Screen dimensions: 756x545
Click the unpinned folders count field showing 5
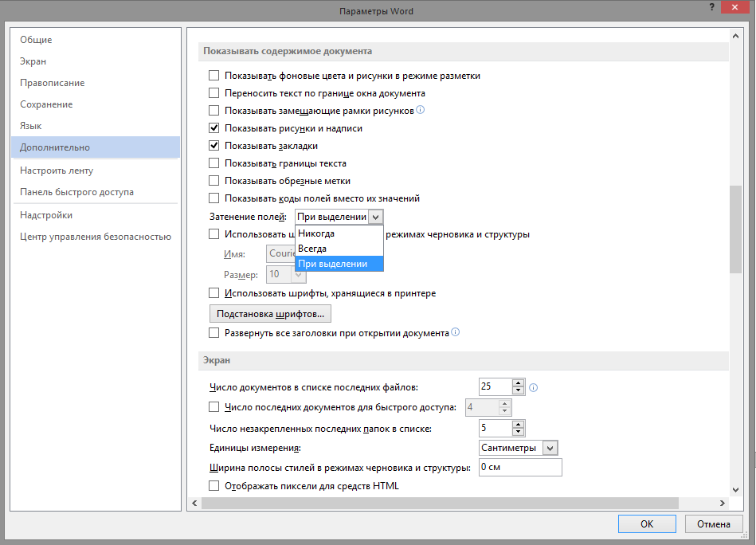click(496, 428)
